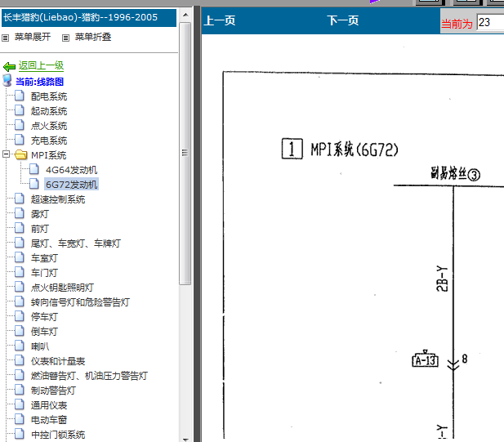Image resolution: width=504 pixels, height=442 pixels.
Task: Select the 车门灯 entry
Action: (x=44, y=273)
